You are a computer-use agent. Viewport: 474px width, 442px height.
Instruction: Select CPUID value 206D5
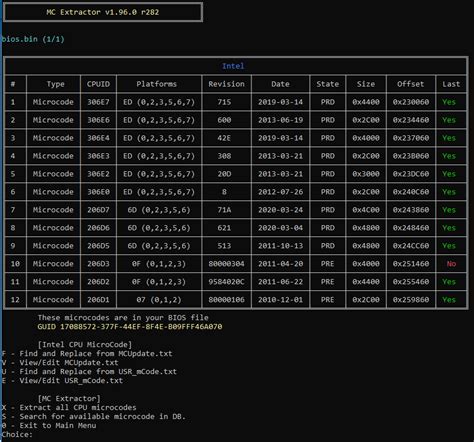[98, 246]
